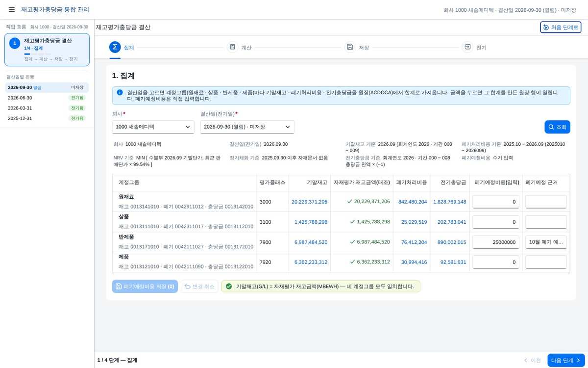Click the 처음 단계로 restart icon
This screenshot has height=368, width=588.
pyautogui.click(x=546, y=27)
